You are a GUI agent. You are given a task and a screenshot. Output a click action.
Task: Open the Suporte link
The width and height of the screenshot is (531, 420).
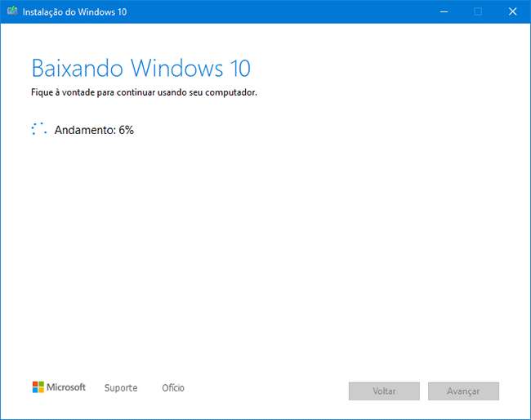coord(121,388)
